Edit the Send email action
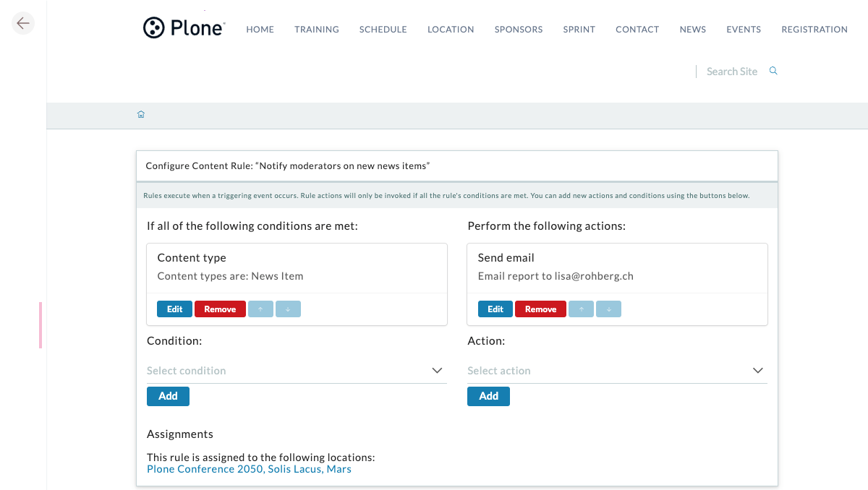Viewport: 868px width, 490px height. point(495,309)
